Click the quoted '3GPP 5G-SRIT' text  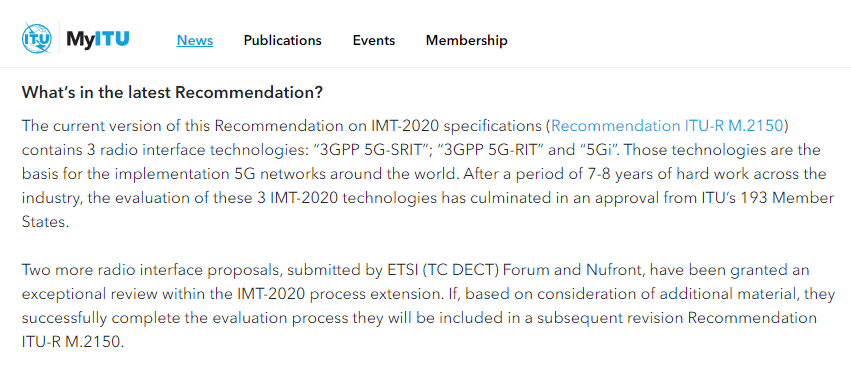pos(367,150)
